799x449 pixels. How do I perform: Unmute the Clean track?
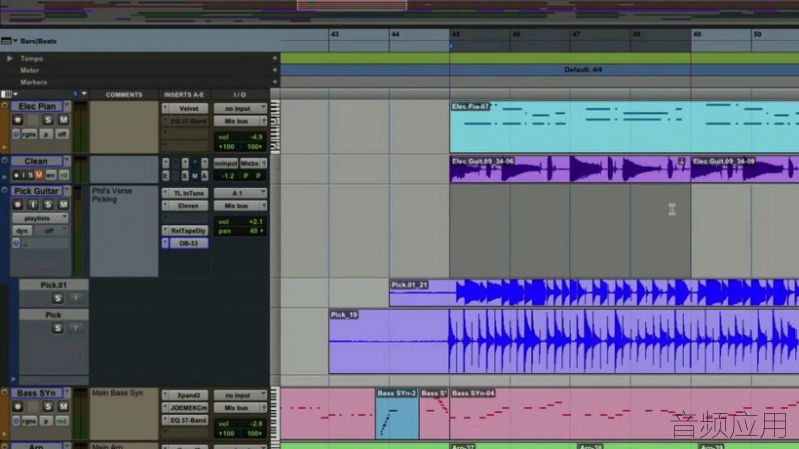click(x=39, y=175)
